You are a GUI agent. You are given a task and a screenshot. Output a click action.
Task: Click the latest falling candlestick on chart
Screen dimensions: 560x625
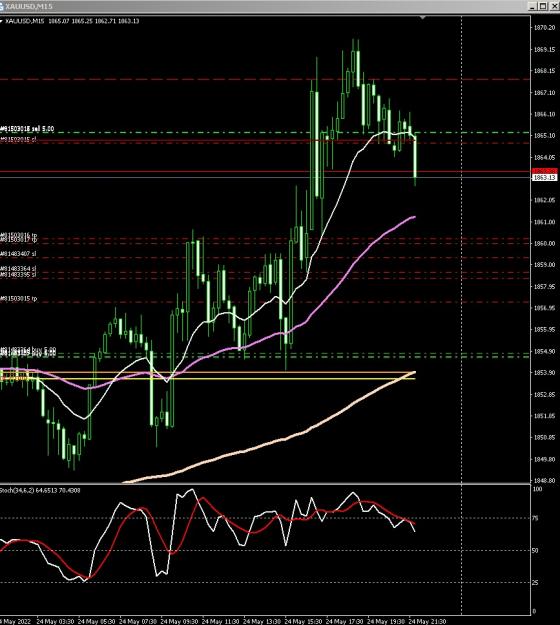(415, 158)
